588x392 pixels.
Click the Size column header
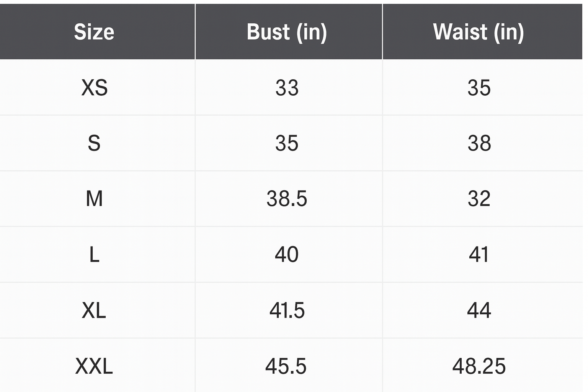(94, 32)
